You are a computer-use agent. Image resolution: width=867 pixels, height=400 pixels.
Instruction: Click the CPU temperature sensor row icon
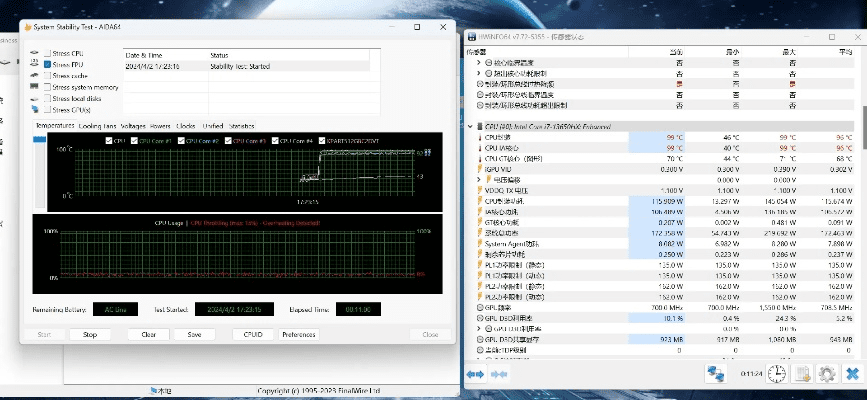pos(480,137)
